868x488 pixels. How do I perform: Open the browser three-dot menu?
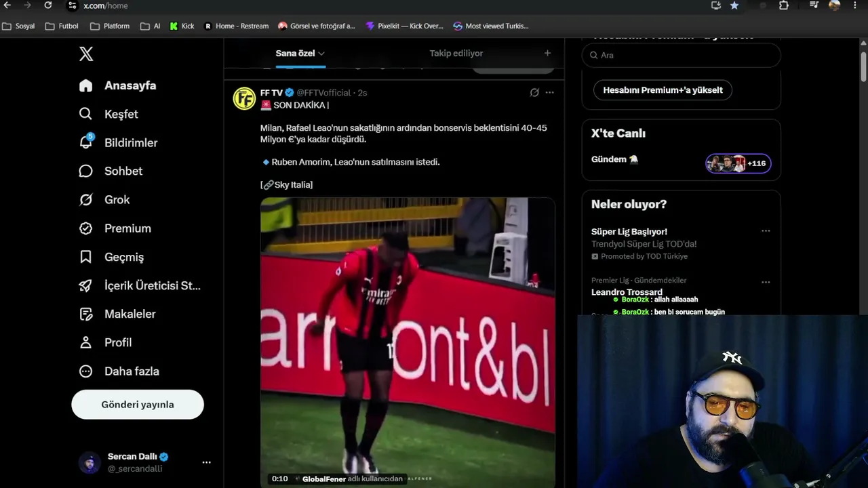[x=855, y=5]
